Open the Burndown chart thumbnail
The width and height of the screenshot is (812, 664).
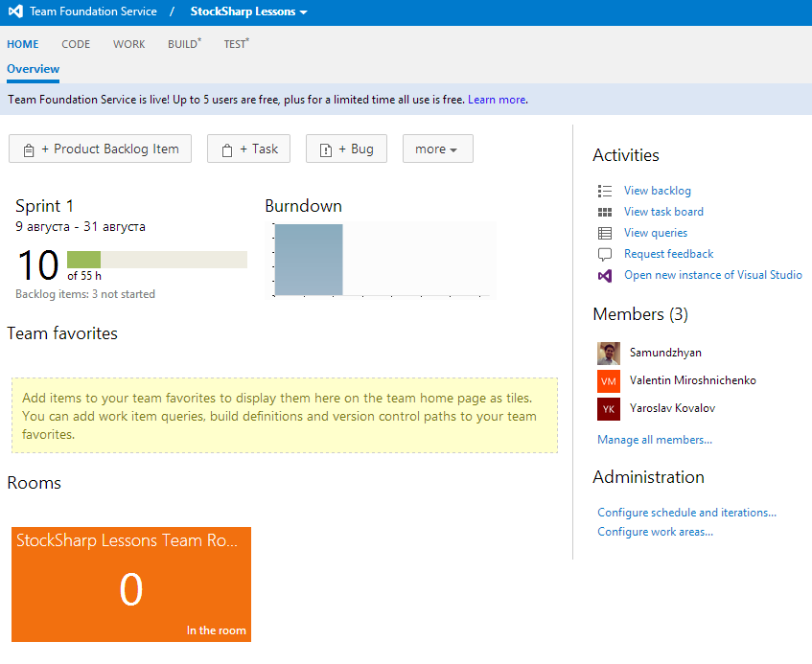pyautogui.click(x=381, y=261)
